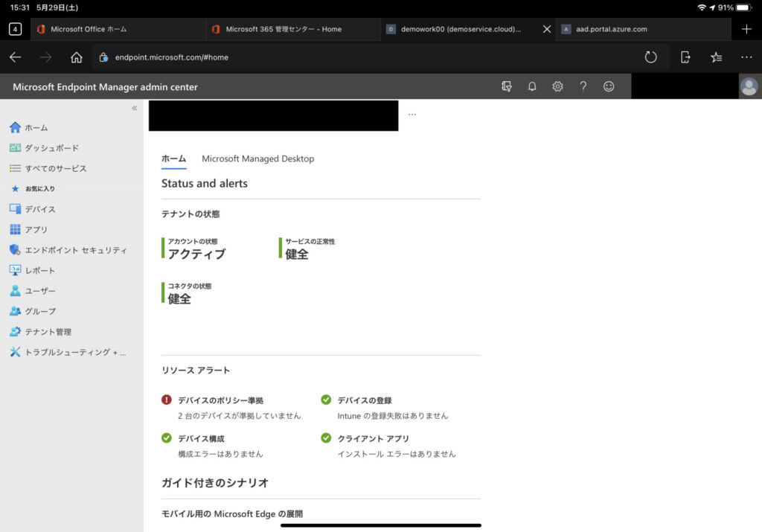Open help via the question mark icon

point(583,86)
